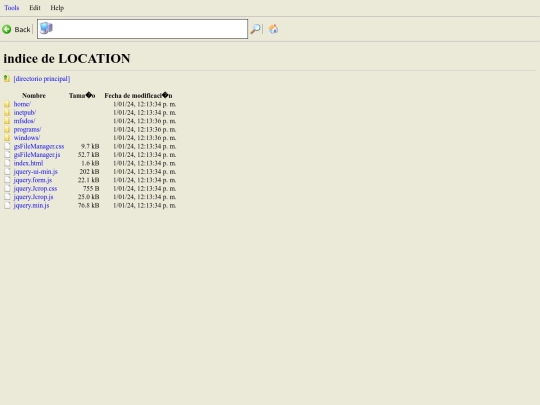Screen dimensions: 540x405
Task: Click folder icon beside home/
Action: (7, 104)
